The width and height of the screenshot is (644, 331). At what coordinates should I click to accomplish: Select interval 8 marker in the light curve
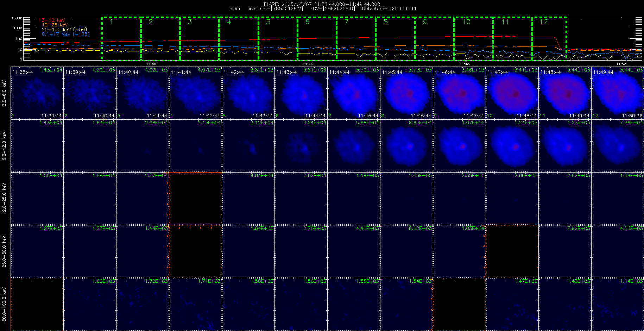pyautogui.click(x=386, y=22)
